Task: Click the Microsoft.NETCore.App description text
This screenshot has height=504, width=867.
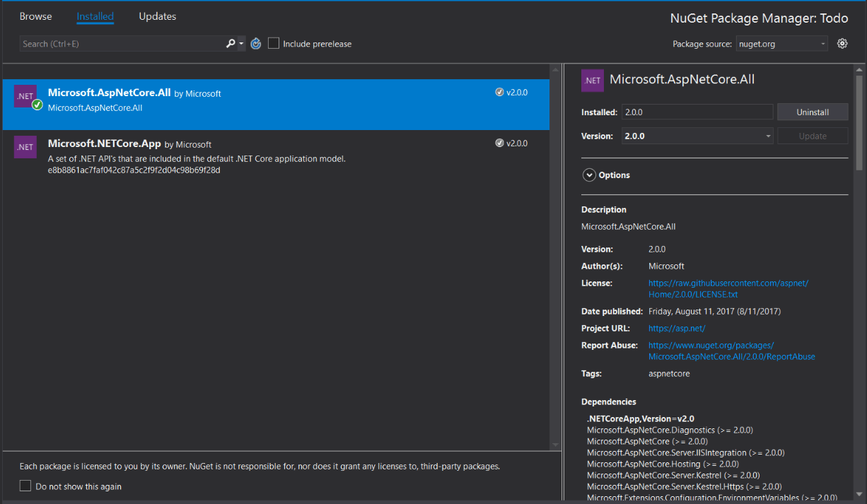Action: (x=197, y=164)
